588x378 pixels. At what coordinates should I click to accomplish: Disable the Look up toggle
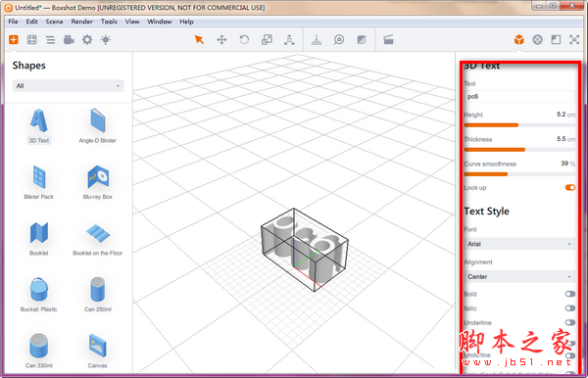570,187
